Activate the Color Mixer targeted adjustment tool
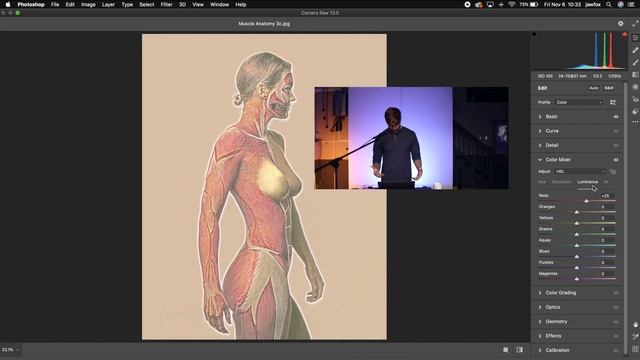The width and height of the screenshot is (640, 360). pos(613,171)
